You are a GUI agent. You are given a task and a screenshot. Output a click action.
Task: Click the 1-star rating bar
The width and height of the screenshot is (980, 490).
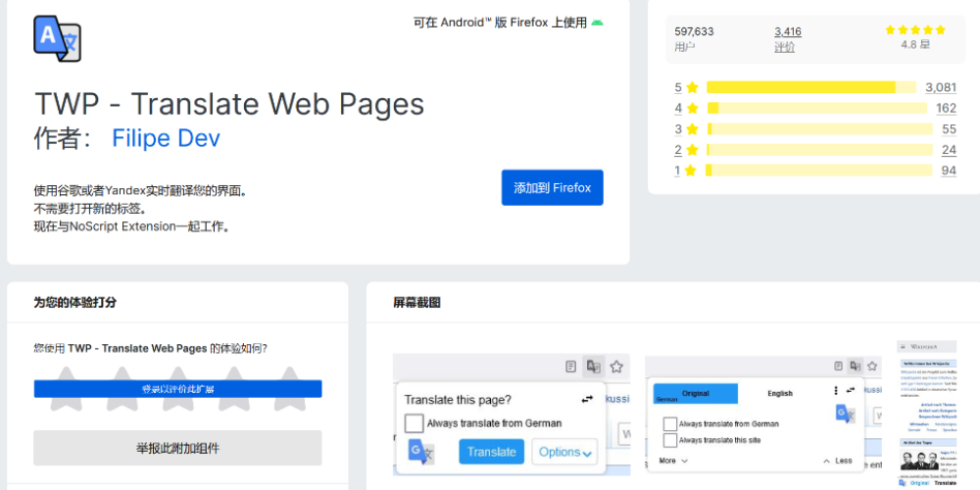(818, 170)
